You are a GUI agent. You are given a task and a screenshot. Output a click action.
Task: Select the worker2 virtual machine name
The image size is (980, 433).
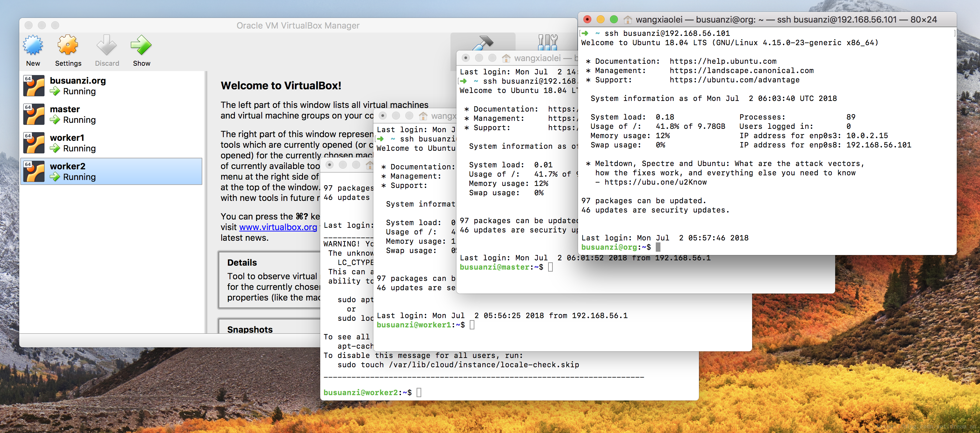pos(68,166)
